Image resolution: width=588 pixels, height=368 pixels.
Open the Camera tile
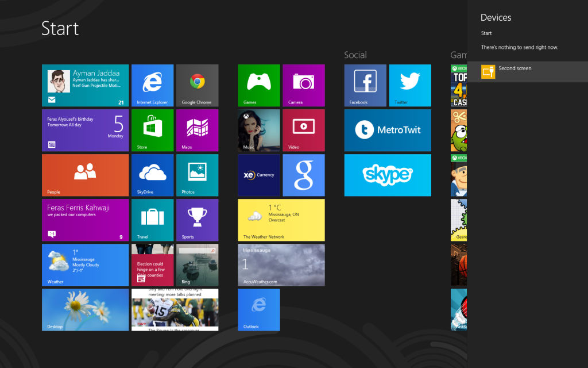click(304, 85)
